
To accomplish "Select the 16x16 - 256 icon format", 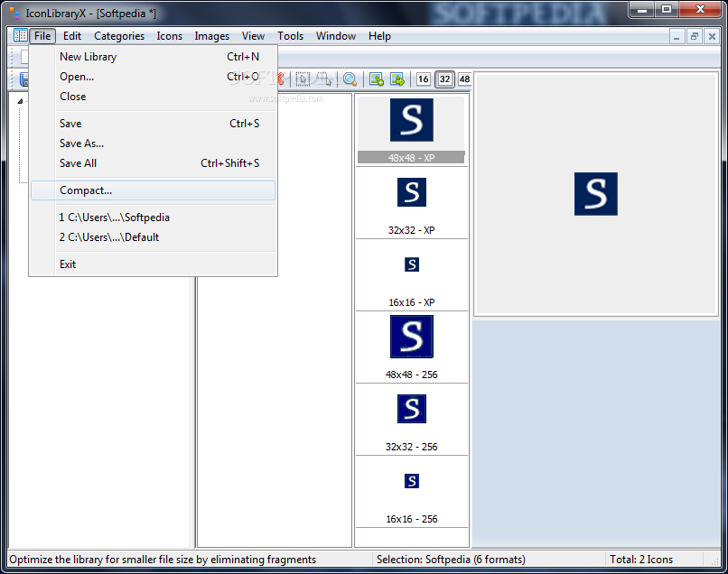I will (411, 492).
